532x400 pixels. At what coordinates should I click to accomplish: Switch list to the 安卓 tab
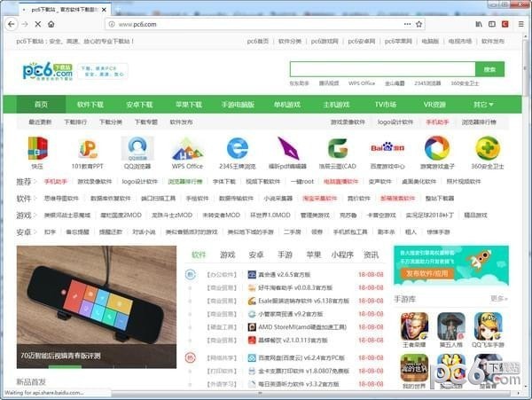click(x=256, y=255)
